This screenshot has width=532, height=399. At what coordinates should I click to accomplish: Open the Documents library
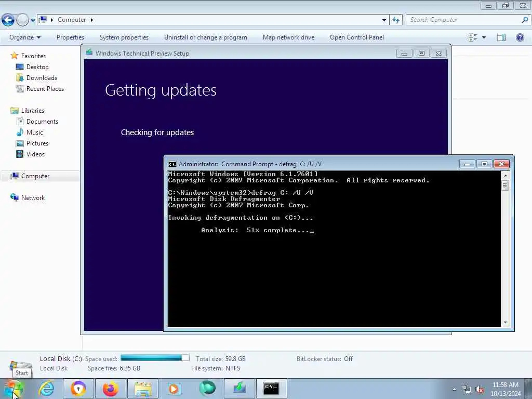coord(42,122)
